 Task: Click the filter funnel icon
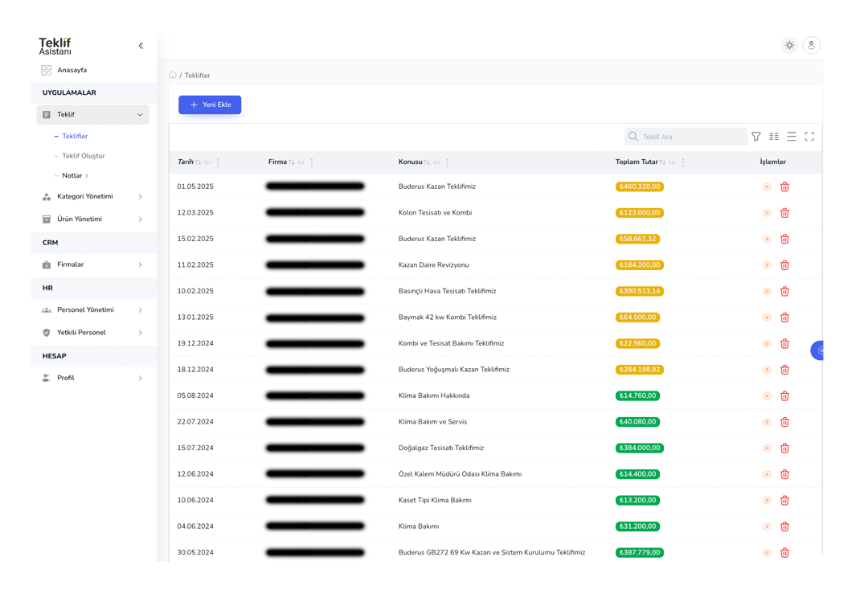point(756,137)
